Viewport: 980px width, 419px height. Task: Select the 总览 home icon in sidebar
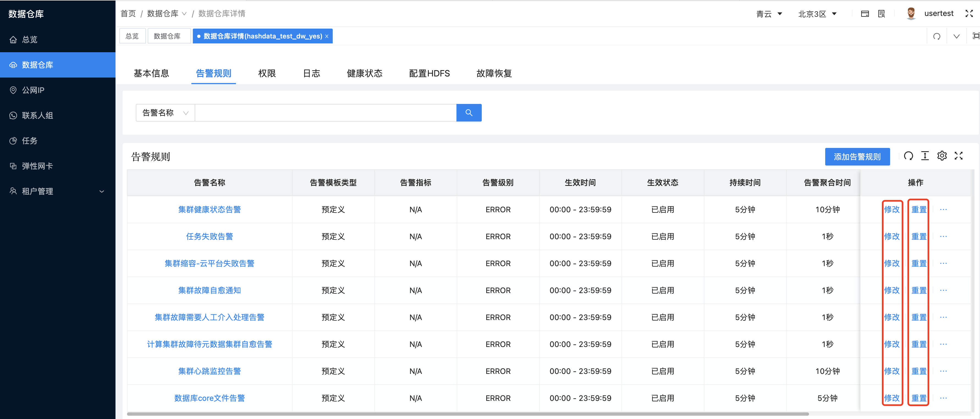(x=13, y=39)
